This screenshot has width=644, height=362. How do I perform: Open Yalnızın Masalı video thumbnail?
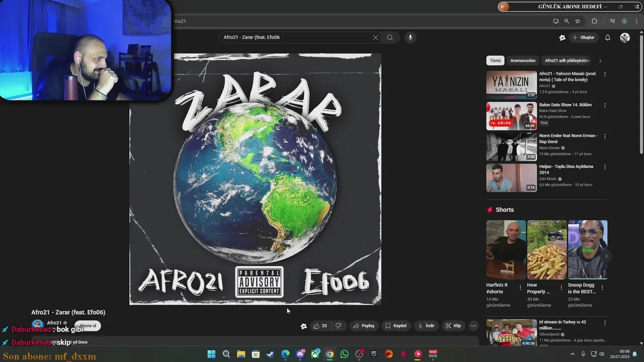pos(511,84)
